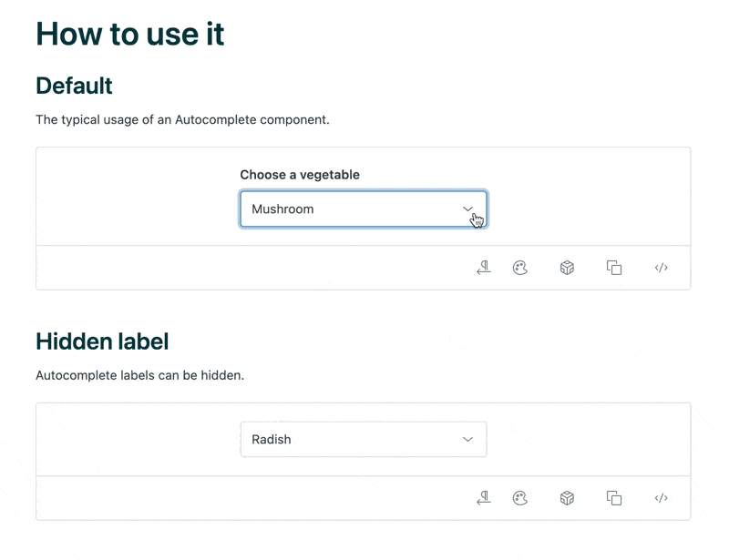The width and height of the screenshot is (729, 560).
Task: Open the palette icon in Hidden label example
Action: (519, 498)
